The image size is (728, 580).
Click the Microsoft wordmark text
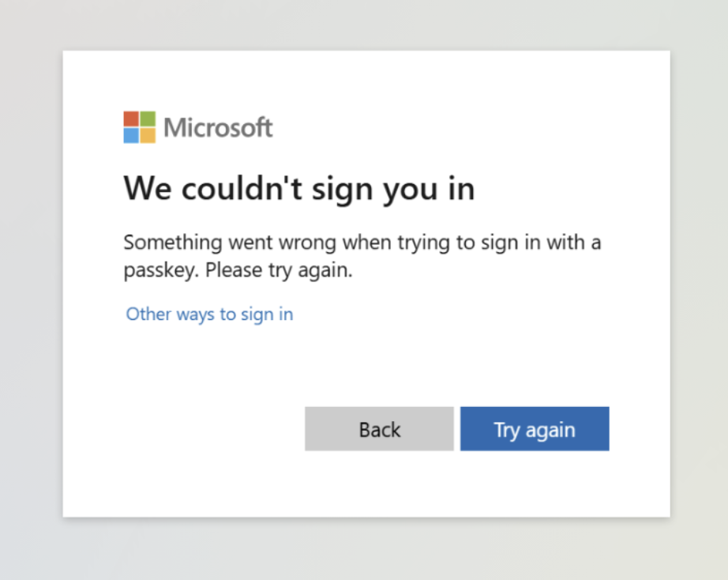tap(218, 127)
